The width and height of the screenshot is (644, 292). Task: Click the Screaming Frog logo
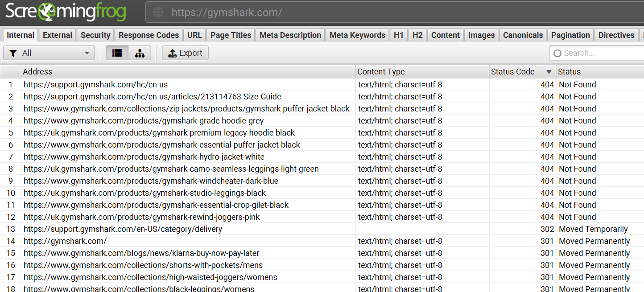[66, 12]
